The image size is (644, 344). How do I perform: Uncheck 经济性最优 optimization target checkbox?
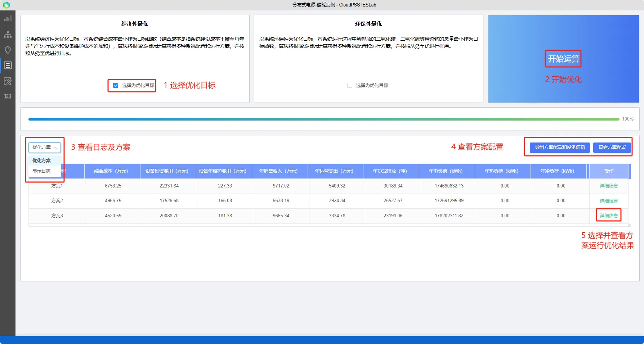point(116,85)
